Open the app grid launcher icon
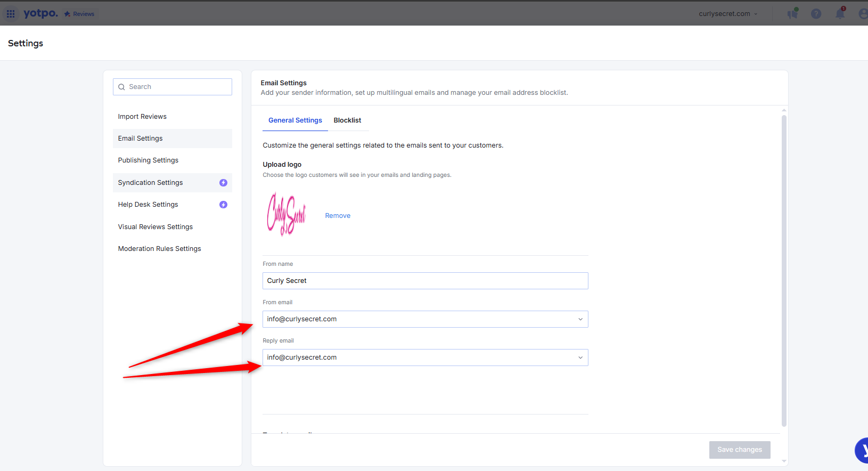The image size is (868, 471). [11, 14]
